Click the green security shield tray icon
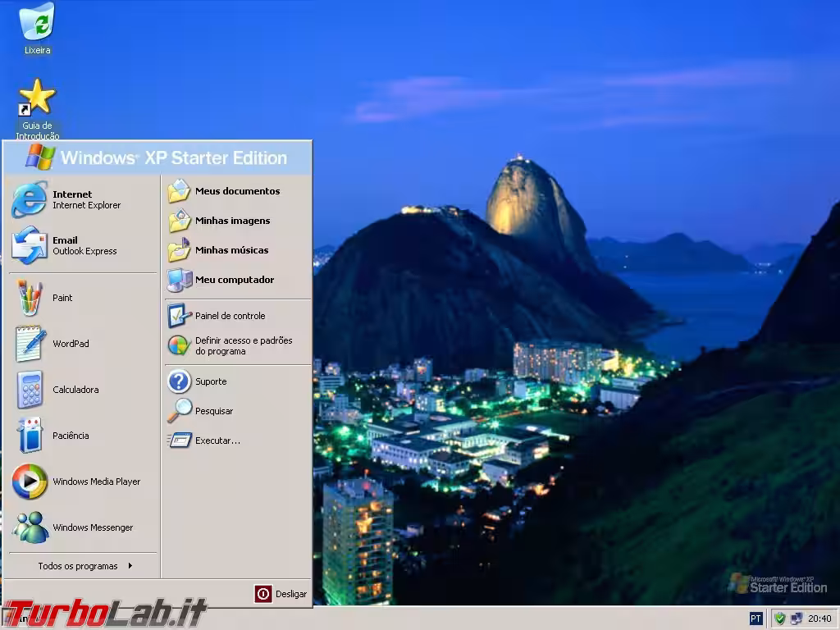Image resolution: width=840 pixels, height=630 pixels. [x=779, y=618]
